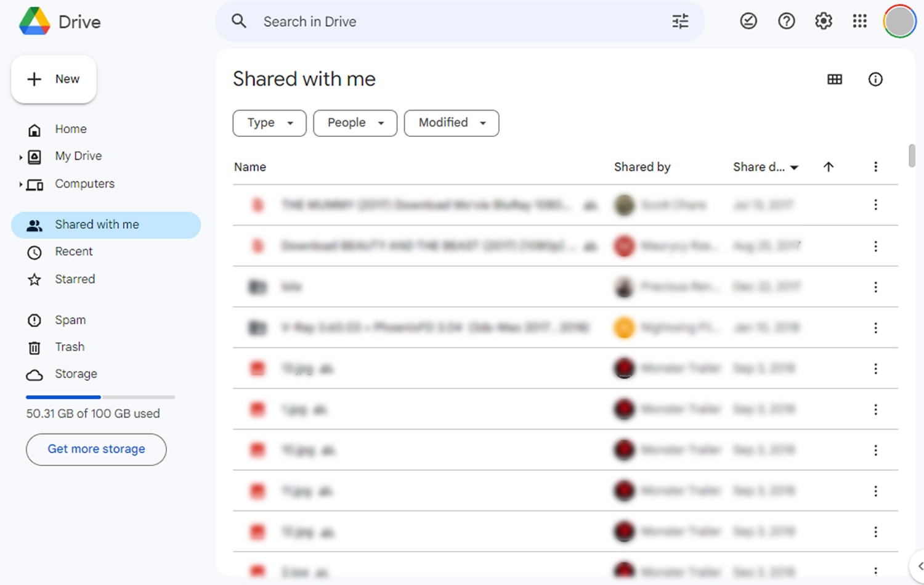The image size is (924, 585).
Task: Check offline status indicator
Action: click(x=748, y=20)
